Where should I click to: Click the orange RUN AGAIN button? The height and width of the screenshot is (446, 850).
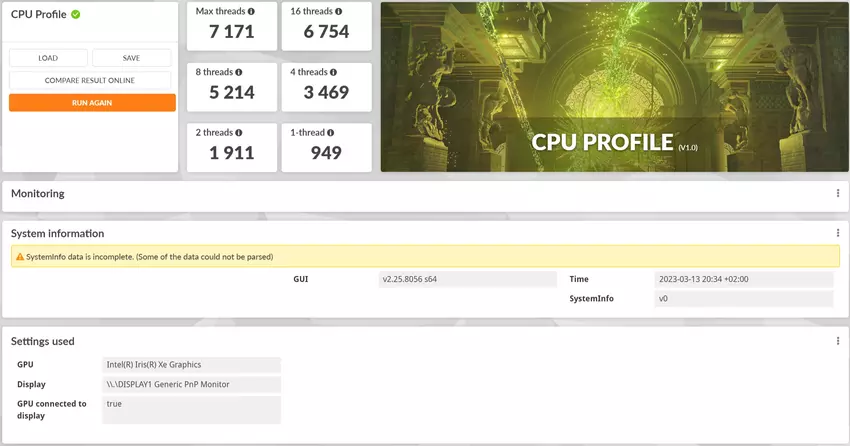coord(92,103)
